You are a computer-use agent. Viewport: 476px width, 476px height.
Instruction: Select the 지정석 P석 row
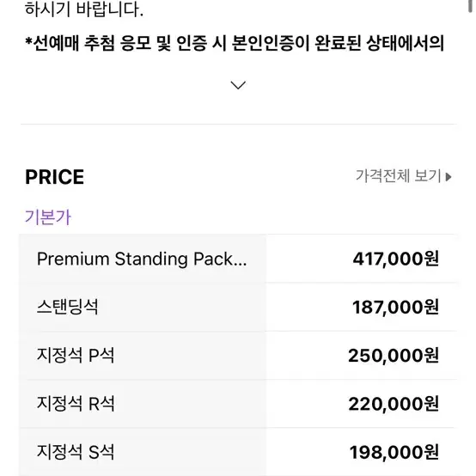(238, 355)
